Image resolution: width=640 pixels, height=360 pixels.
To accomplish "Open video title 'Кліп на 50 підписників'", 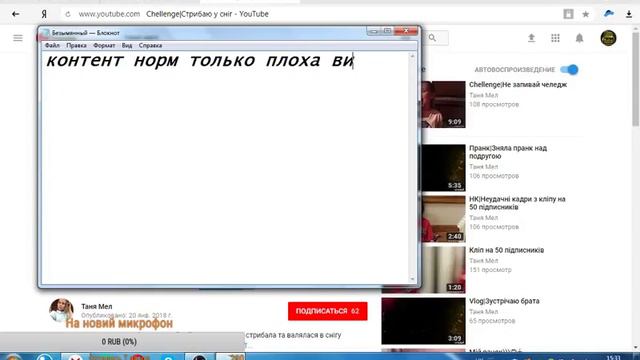I will pyautogui.click(x=507, y=250).
